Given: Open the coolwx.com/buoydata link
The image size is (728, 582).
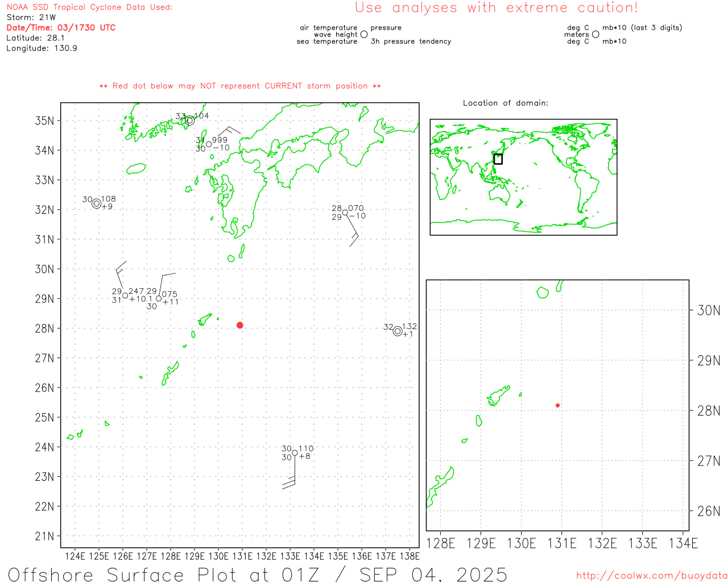Looking at the screenshot, I should tap(652, 576).
